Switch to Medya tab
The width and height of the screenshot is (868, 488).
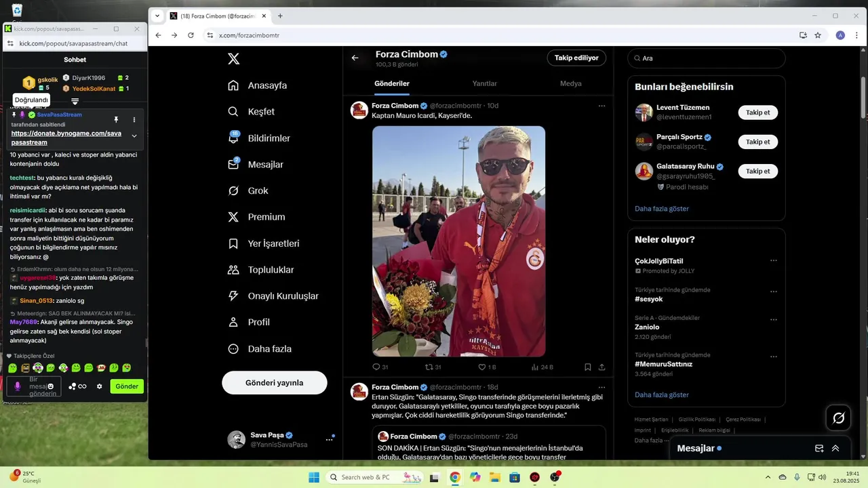(570, 83)
